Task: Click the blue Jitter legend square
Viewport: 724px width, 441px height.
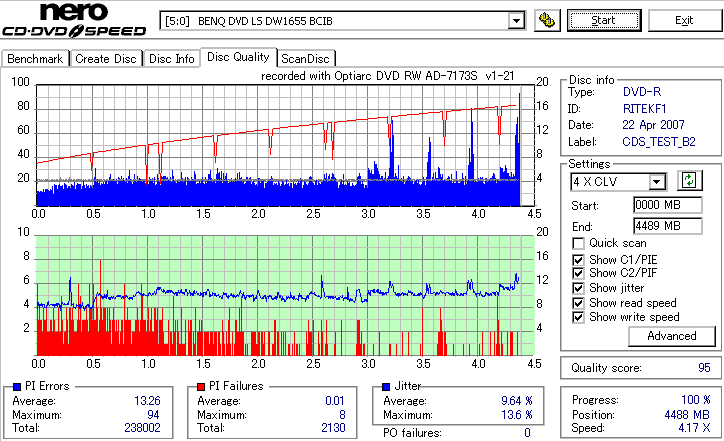Action: tap(386, 387)
